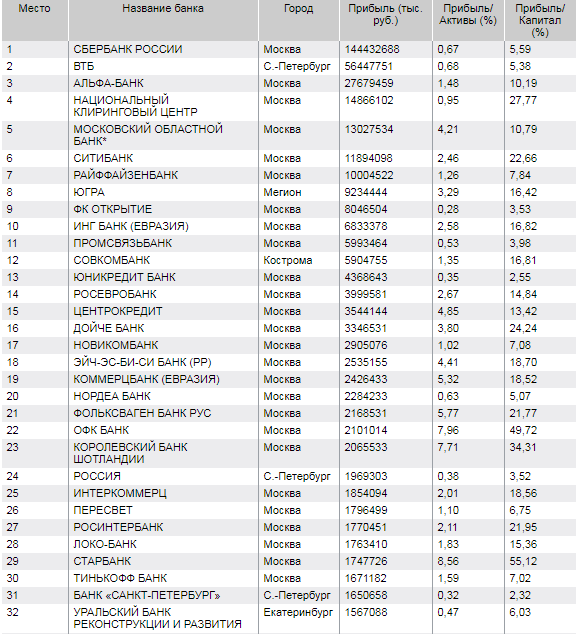Image resolution: width=577 pixels, height=634 pixels.
Task: Select the ТИНЬКОФФ БАНК name cell
Action: click(120, 578)
